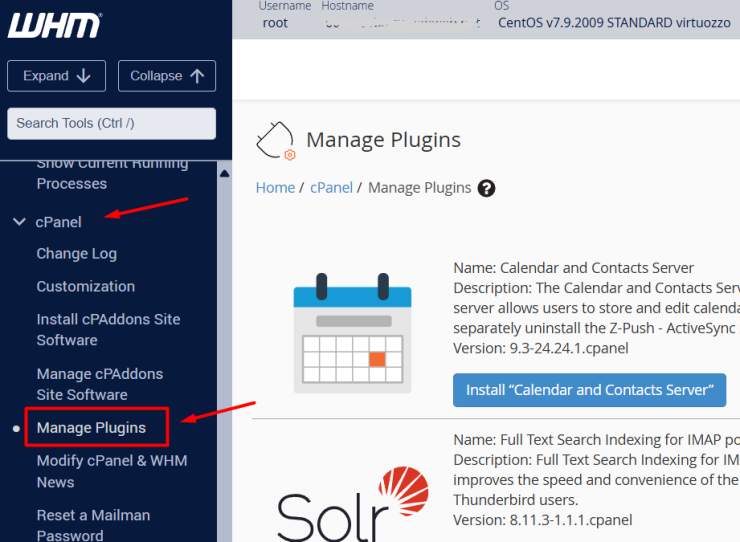Open Change Log in sidebar
The width and height of the screenshot is (740, 542).
click(76, 254)
